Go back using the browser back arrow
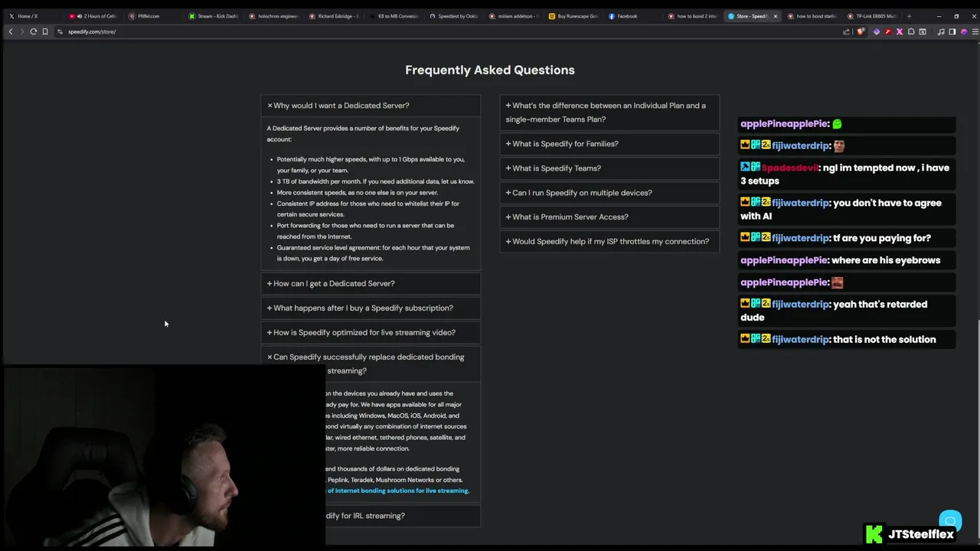Image resolution: width=980 pixels, height=551 pixels. [x=11, y=31]
